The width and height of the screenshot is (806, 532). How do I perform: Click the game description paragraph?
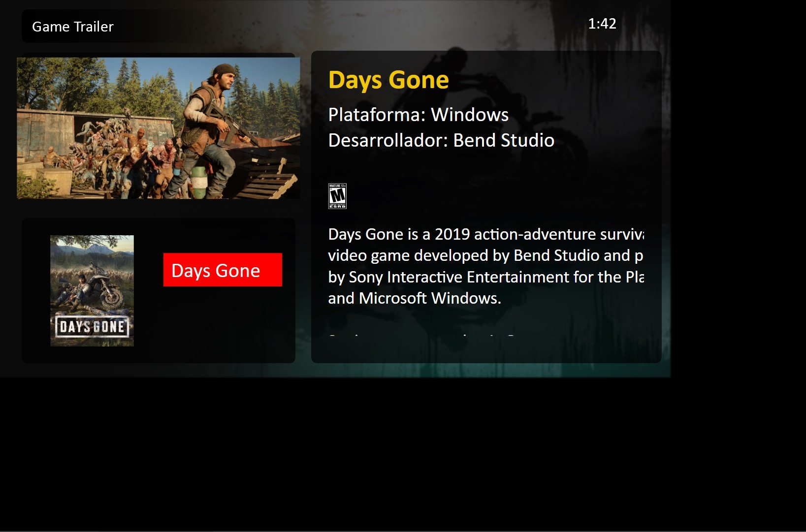(486, 266)
